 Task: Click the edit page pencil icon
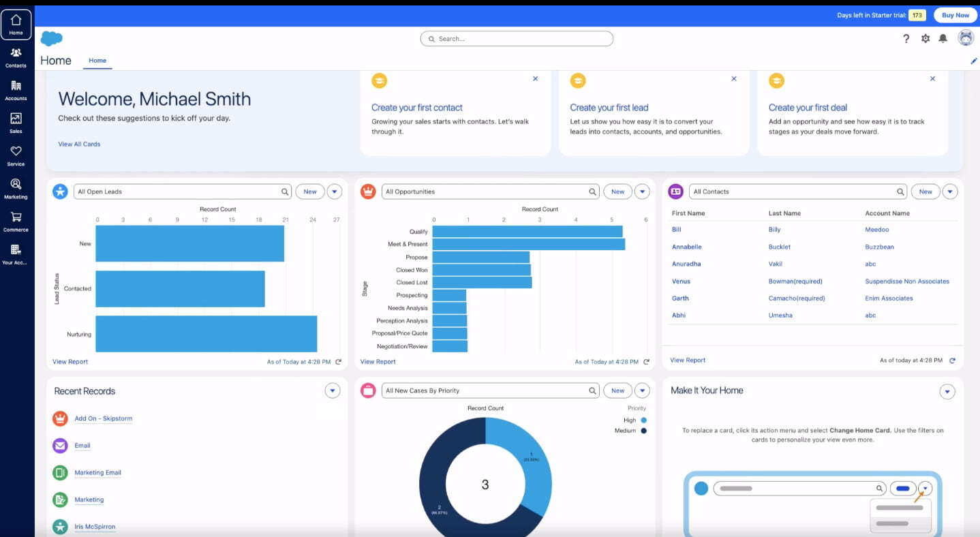coord(973,61)
